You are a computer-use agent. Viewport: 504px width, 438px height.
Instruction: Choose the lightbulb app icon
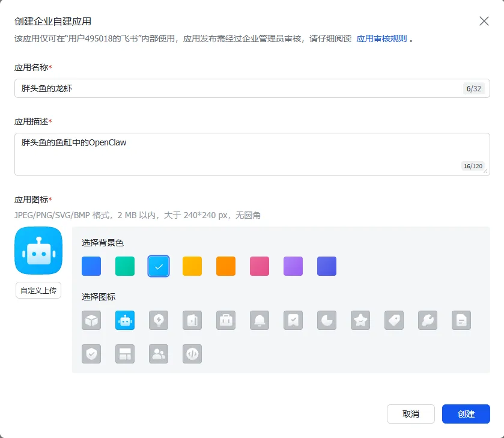[159, 320]
